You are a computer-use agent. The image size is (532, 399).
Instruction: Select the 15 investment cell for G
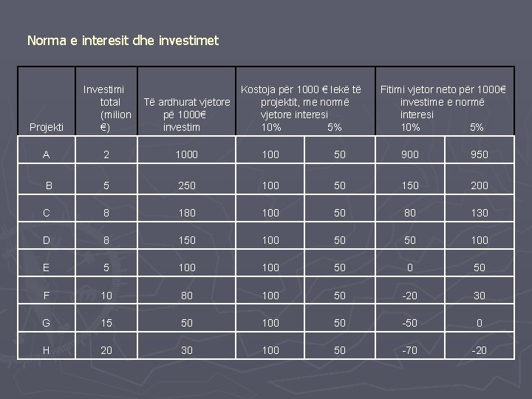tap(106, 318)
